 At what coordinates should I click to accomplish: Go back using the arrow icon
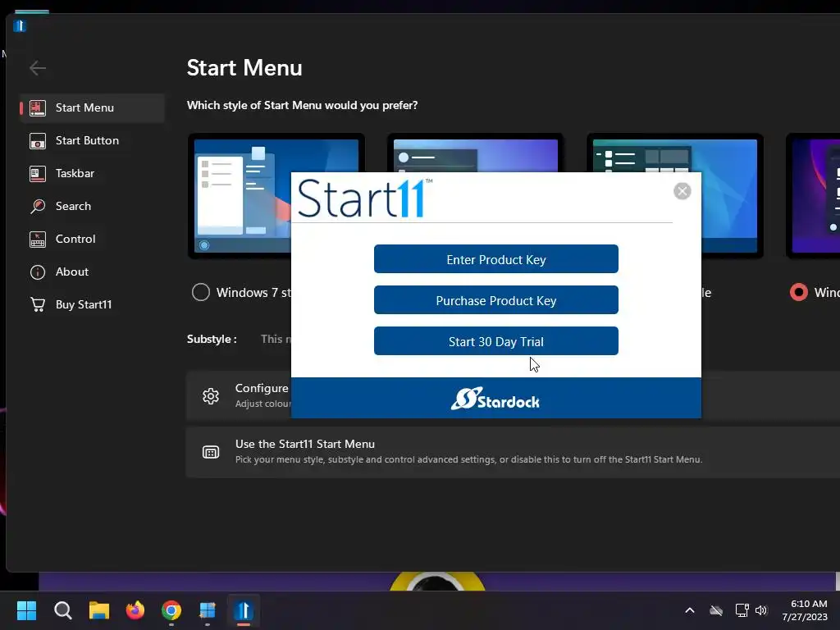[38, 68]
